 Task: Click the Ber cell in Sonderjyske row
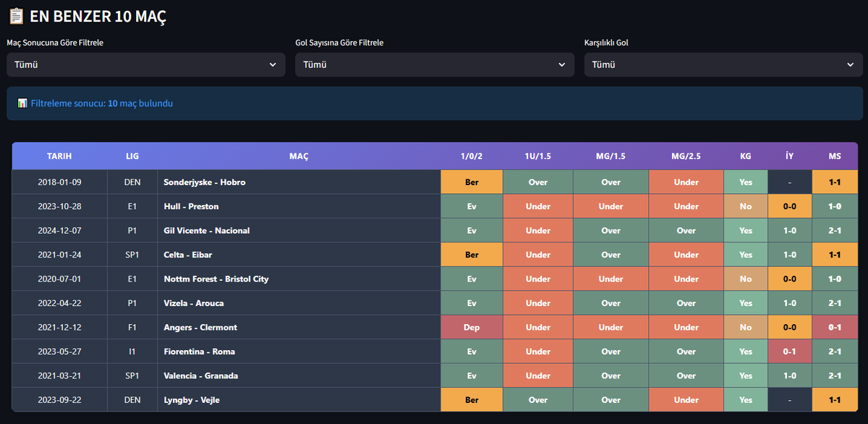472,182
